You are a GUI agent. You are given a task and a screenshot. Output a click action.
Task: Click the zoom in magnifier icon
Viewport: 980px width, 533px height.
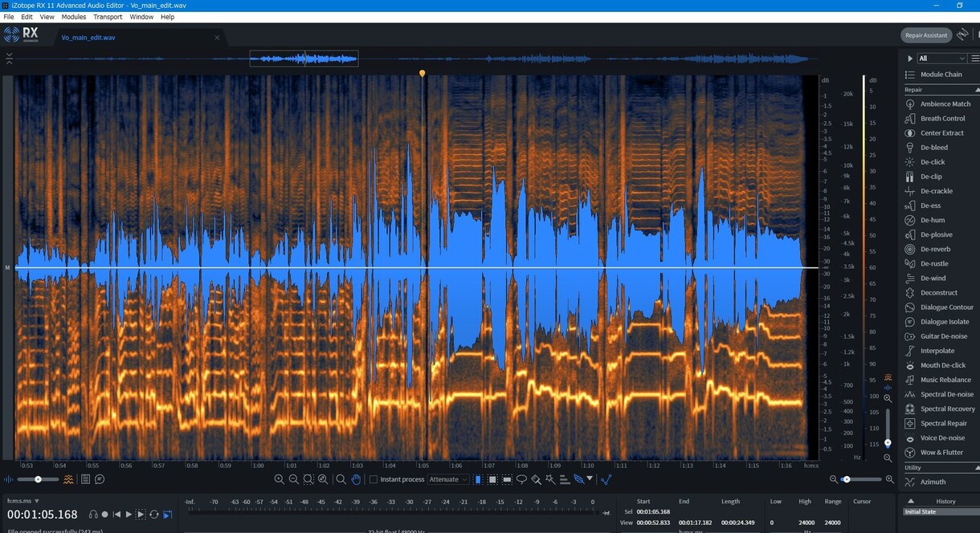click(279, 479)
